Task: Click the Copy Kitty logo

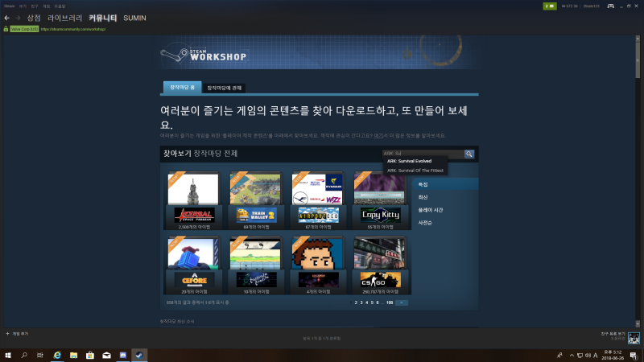Action: [x=380, y=215]
